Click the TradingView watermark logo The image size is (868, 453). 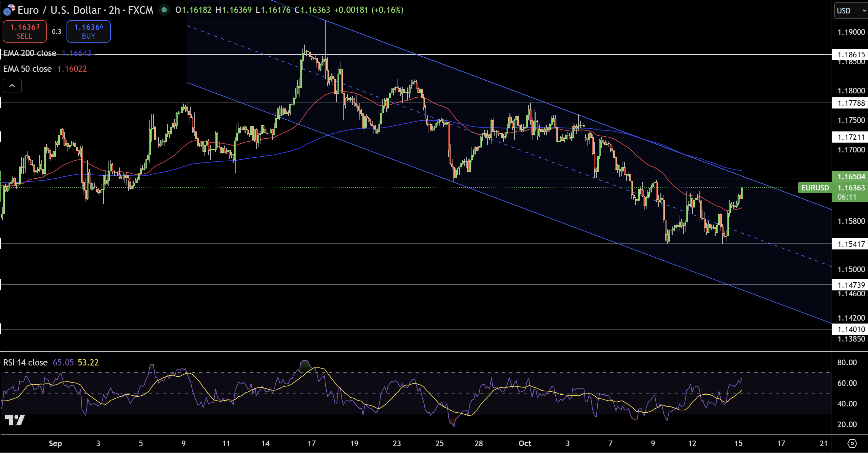click(14, 420)
